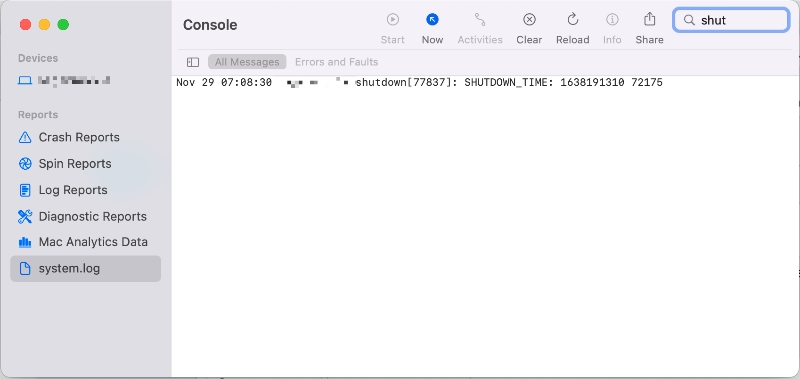Click the Share toolbar icon
This screenshot has width=800, height=379.
(x=649, y=20)
